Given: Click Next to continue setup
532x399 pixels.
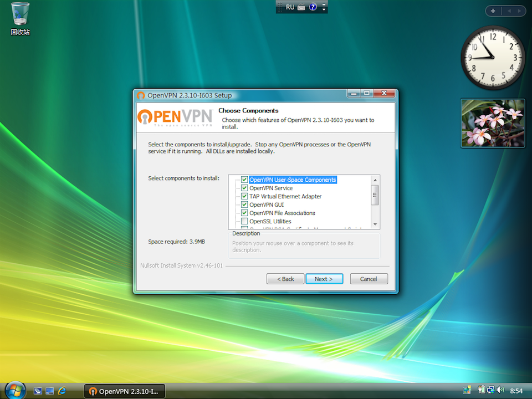Looking at the screenshot, I should tap(324, 279).
